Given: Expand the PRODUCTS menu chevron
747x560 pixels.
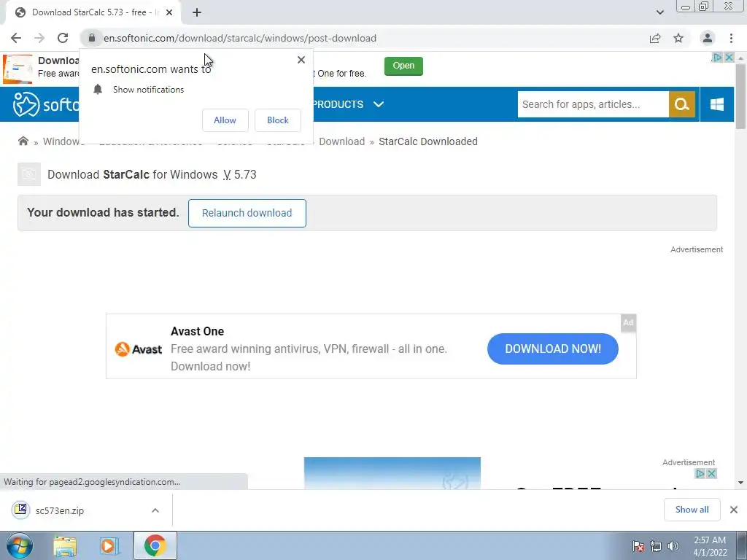Looking at the screenshot, I should coord(379,104).
